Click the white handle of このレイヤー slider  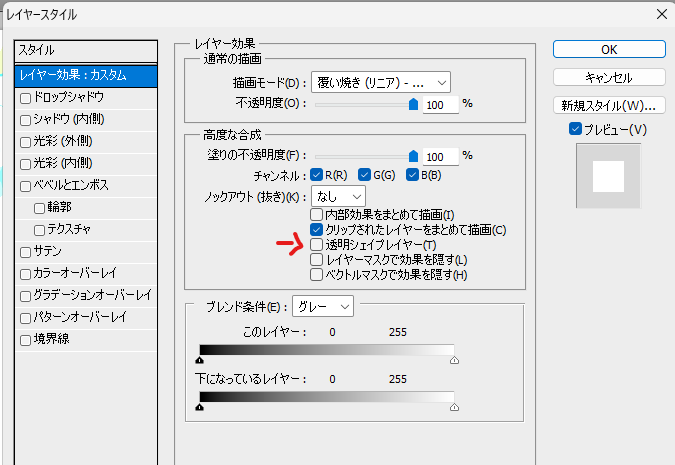coord(455,359)
